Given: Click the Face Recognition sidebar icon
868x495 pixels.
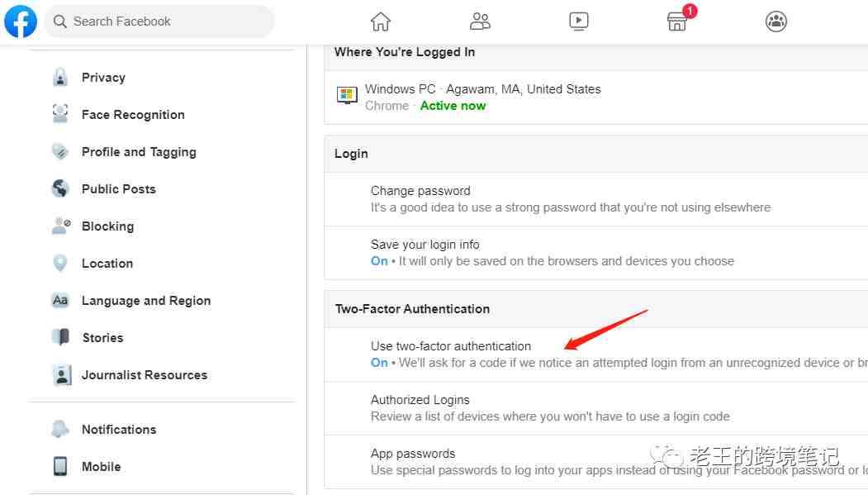Looking at the screenshot, I should coord(60,114).
